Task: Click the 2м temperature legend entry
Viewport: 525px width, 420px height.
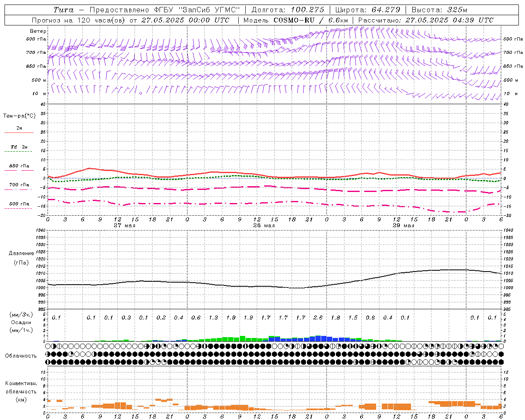Action: (19, 128)
